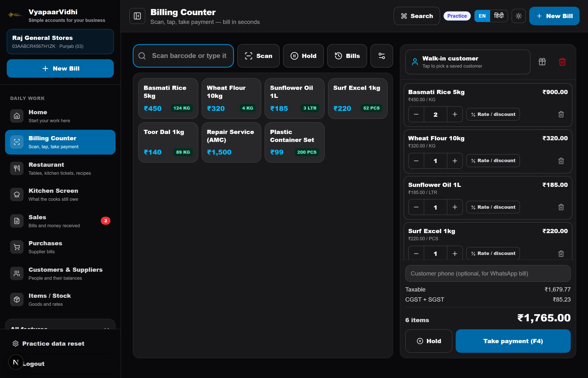The image size is (588, 378).
Task: Open billing filter settings icon
Action: pyautogui.click(x=381, y=56)
